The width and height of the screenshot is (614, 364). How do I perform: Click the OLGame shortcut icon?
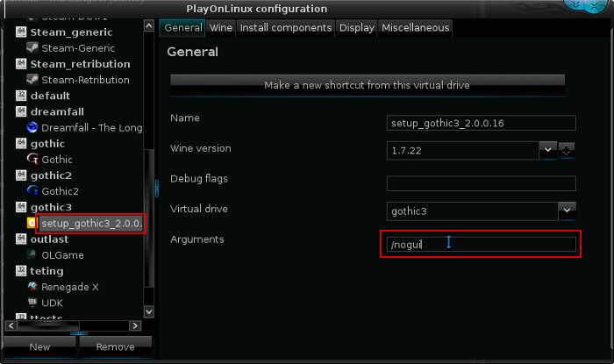tap(32, 254)
